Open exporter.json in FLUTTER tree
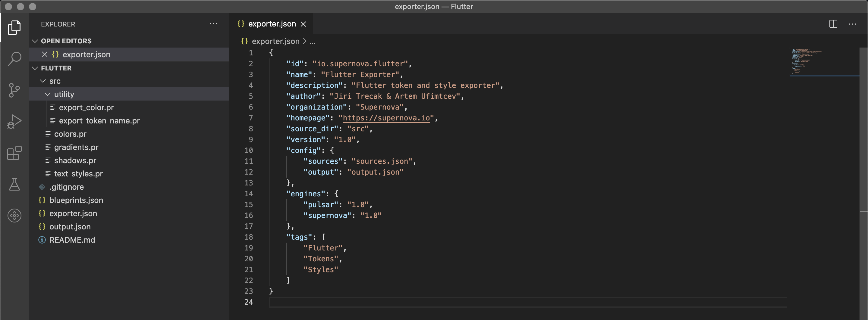 click(x=73, y=213)
